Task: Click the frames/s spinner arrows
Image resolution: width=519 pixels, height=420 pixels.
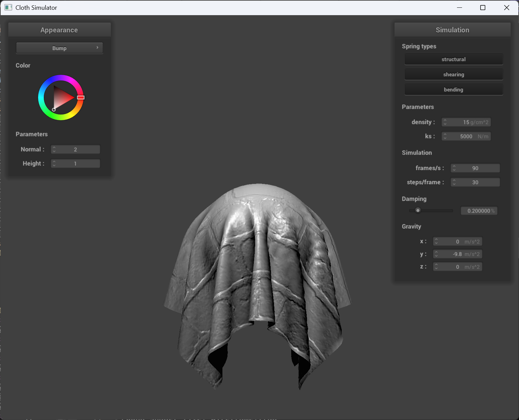Action: pos(454,168)
